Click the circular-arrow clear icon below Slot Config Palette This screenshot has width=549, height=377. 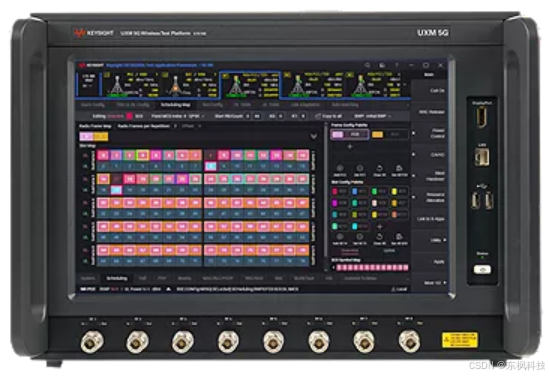pos(380,237)
